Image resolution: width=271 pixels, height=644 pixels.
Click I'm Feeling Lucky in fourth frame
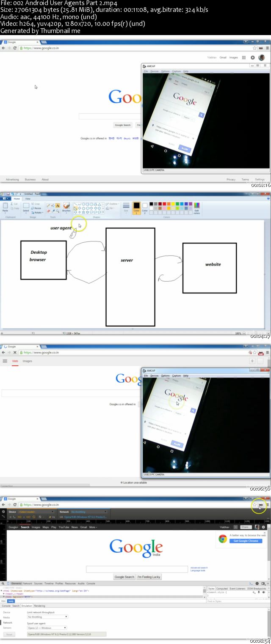(x=149, y=577)
